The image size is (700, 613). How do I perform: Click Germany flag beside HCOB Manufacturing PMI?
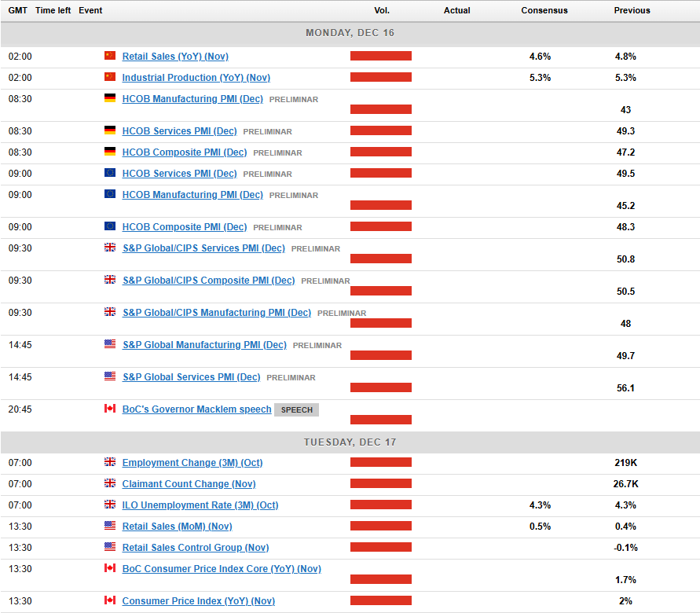click(110, 97)
